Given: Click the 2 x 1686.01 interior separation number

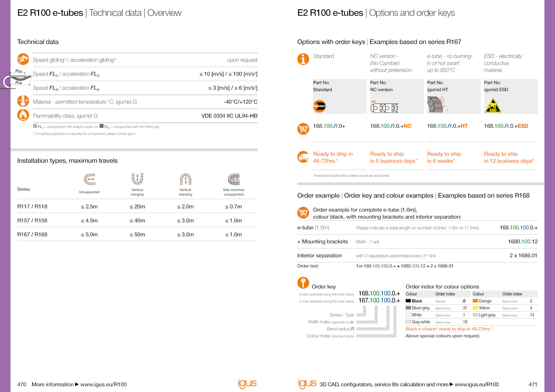Looking at the screenshot, I should tap(523, 255).
